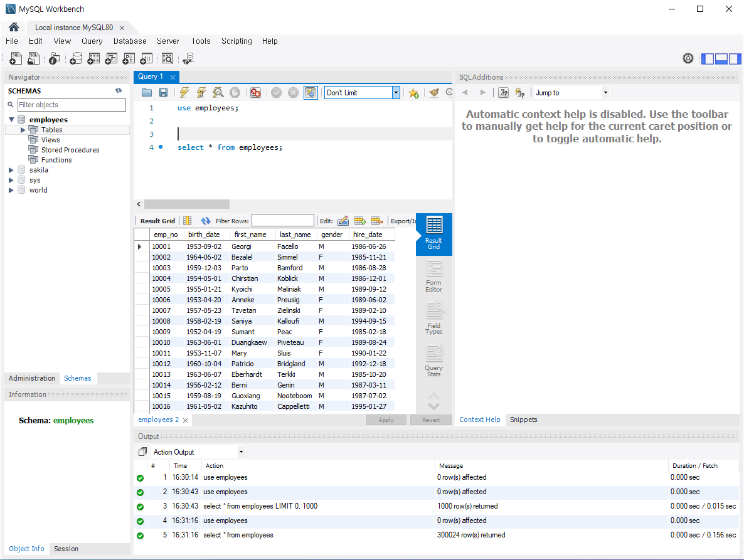
Task: Create a new table icon
Action: pos(93,58)
